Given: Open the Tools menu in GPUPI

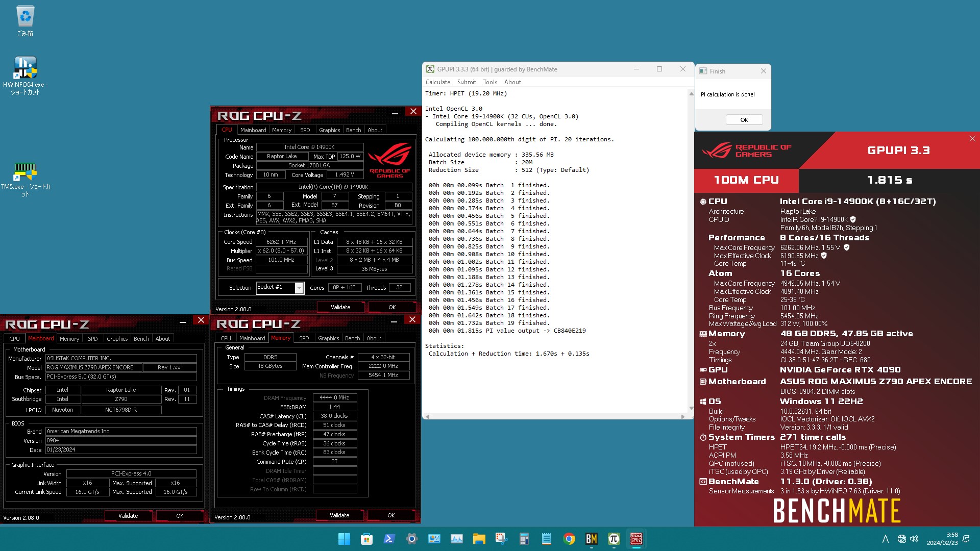Looking at the screenshot, I should click(490, 82).
